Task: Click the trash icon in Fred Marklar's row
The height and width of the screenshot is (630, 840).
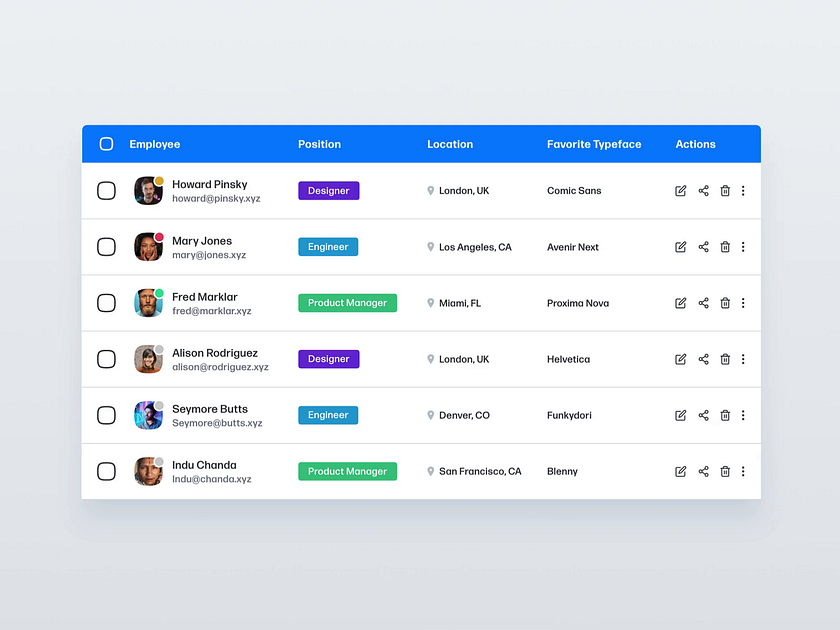Action: 725,303
